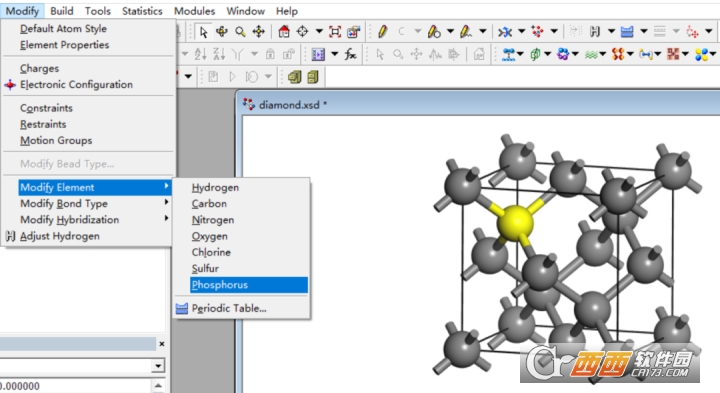Click the green waves module icon
The height and width of the screenshot is (393, 720).
[x=591, y=55]
